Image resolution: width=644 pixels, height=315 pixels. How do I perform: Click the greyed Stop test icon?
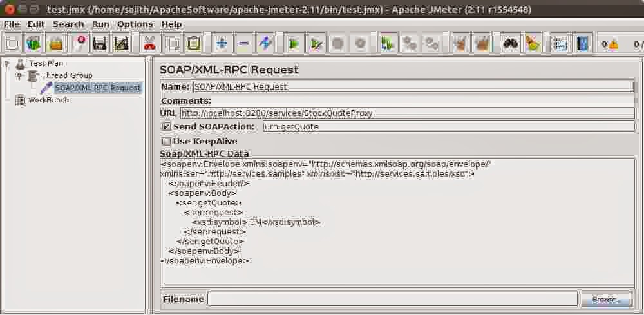338,43
